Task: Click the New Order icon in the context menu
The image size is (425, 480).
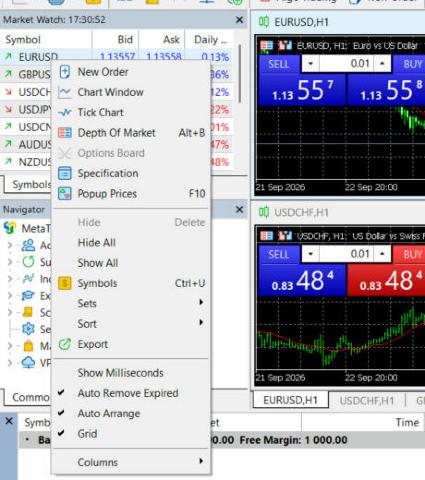Action: (65, 72)
